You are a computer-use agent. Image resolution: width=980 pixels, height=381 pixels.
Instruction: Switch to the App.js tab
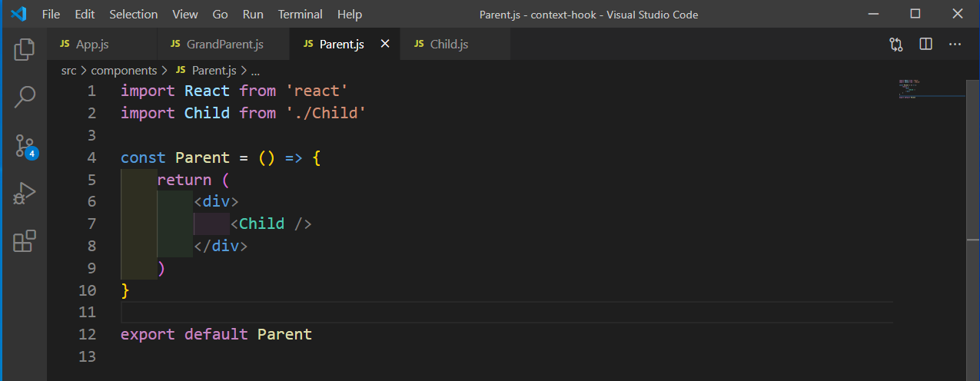pos(101,45)
